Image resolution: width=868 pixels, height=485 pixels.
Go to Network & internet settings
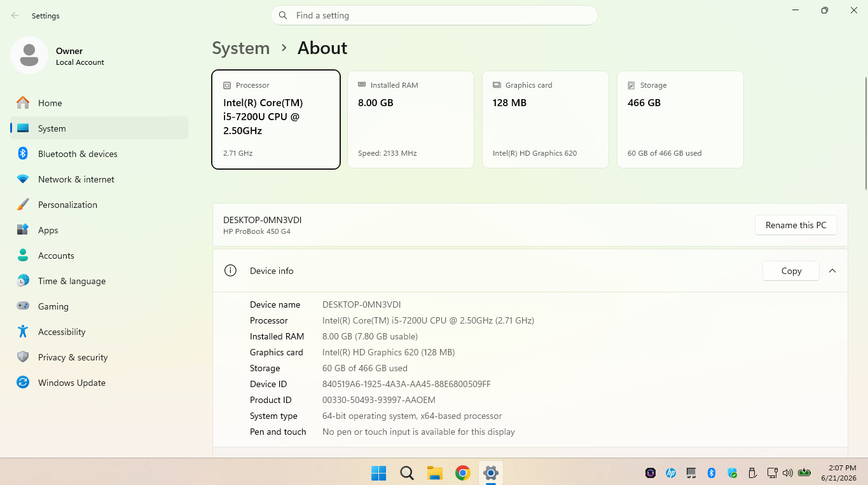99,179
